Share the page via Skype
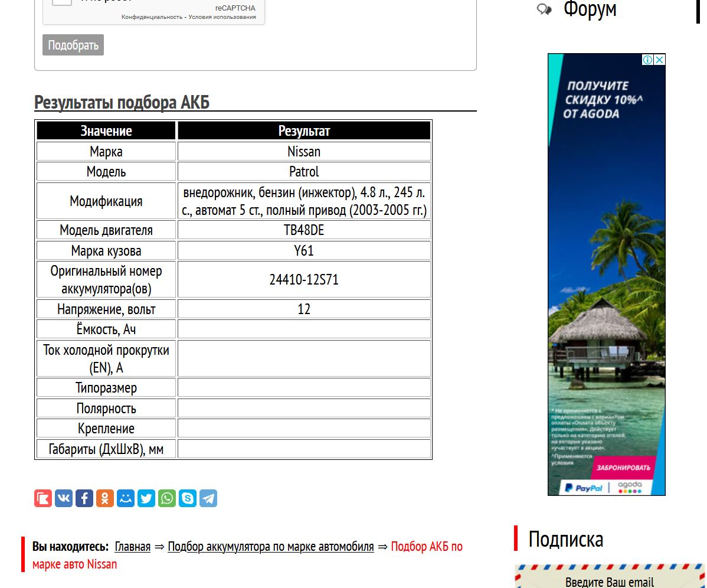Image resolution: width=707 pixels, height=588 pixels. [x=188, y=498]
